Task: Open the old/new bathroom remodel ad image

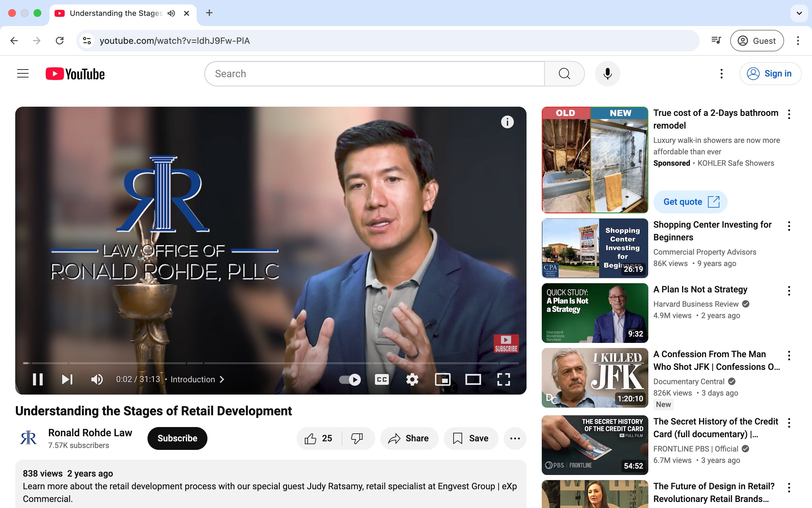Action: click(x=595, y=160)
